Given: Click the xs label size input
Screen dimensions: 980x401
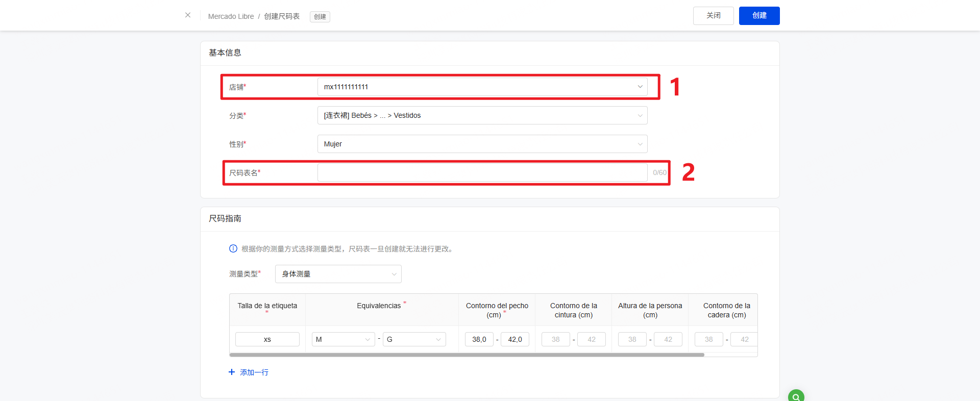Looking at the screenshot, I should click(x=267, y=339).
